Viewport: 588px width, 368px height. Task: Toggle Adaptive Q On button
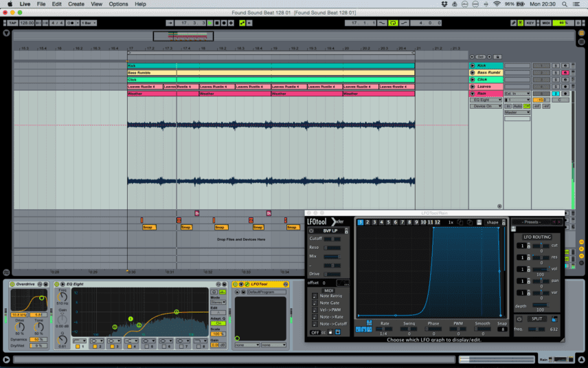(x=218, y=323)
